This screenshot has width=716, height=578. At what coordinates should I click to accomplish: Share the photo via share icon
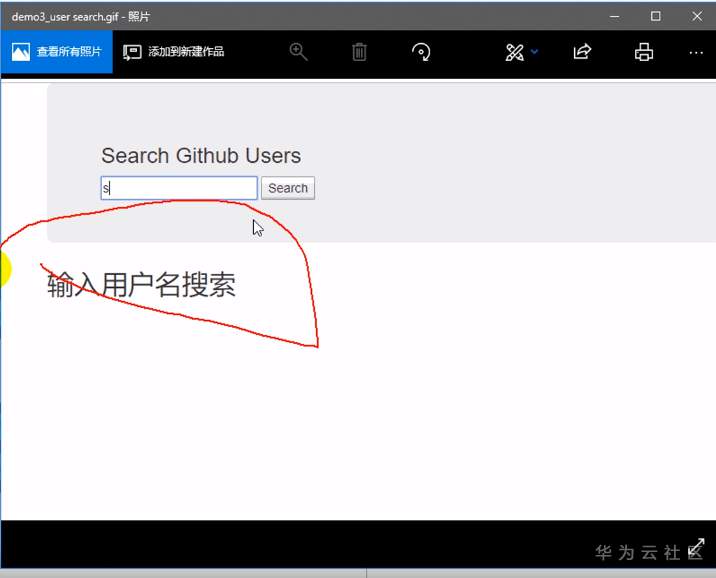tap(582, 52)
